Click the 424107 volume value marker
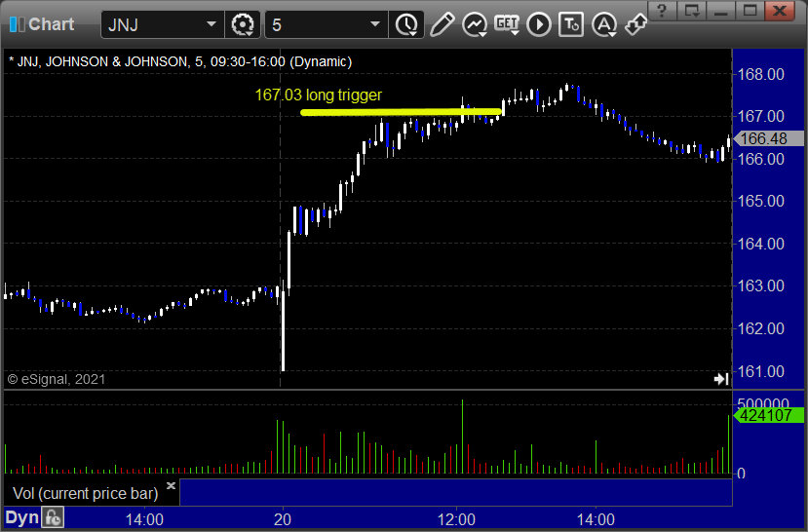 click(x=767, y=415)
